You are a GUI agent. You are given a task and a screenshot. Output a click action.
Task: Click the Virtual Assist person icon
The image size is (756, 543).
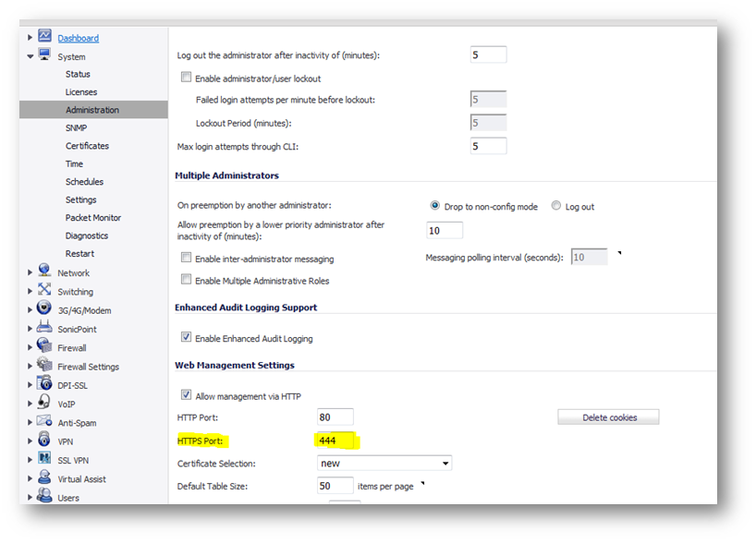point(44,477)
